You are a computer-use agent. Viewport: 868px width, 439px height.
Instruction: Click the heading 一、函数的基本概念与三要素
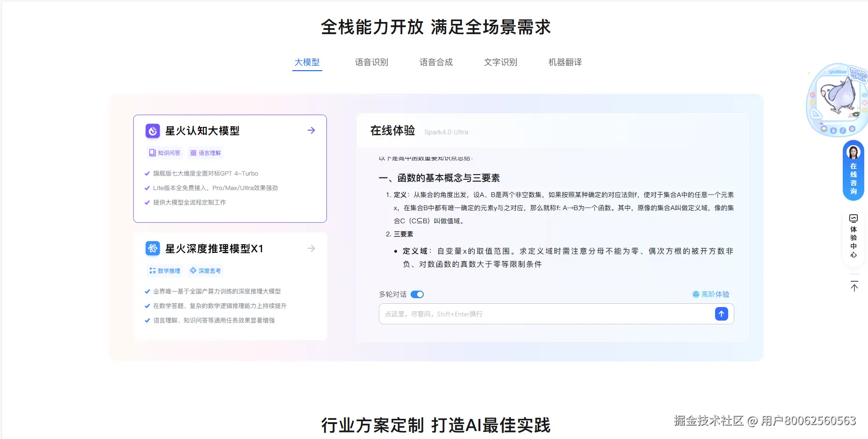[439, 178]
